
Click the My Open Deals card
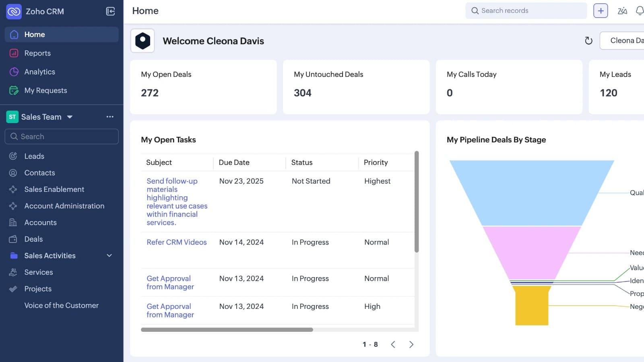(203, 87)
